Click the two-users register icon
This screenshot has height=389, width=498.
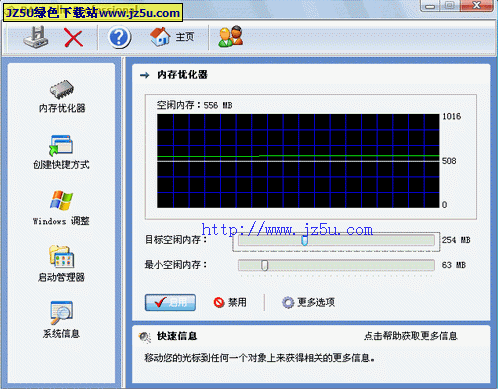pos(230,37)
